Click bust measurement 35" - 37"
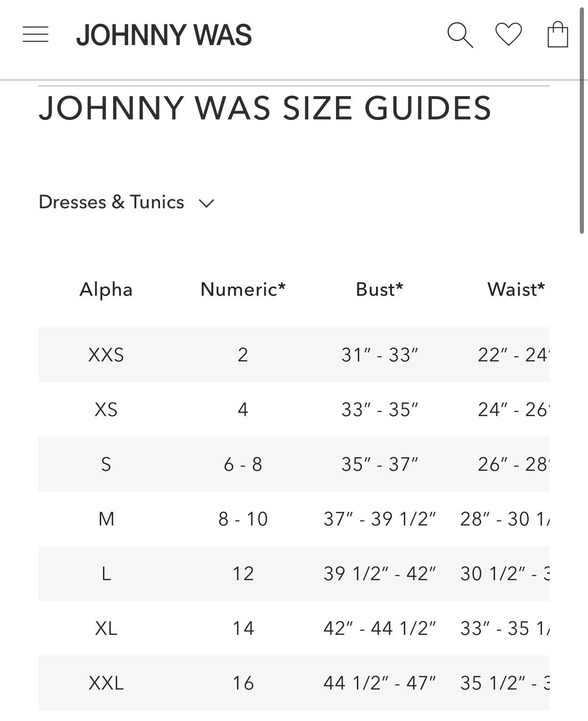Image resolution: width=588 pixels, height=721 pixels. tap(379, 464)
